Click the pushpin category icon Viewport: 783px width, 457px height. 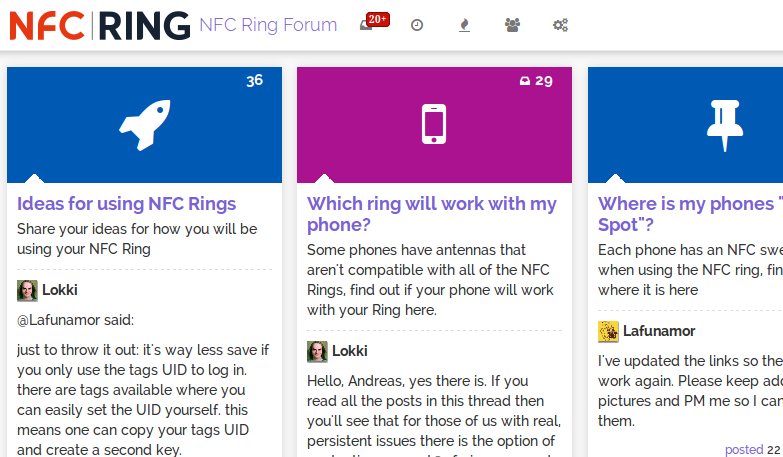point(722,125)
